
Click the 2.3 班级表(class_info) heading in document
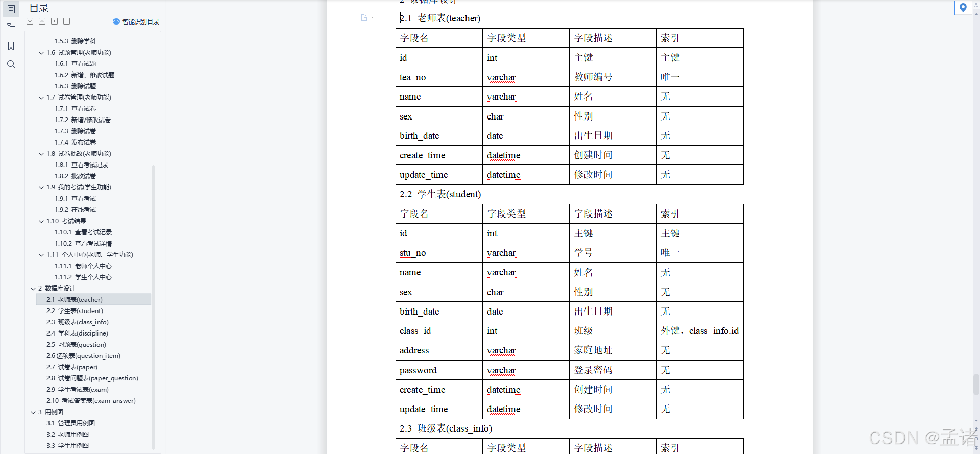coord(446,428)
